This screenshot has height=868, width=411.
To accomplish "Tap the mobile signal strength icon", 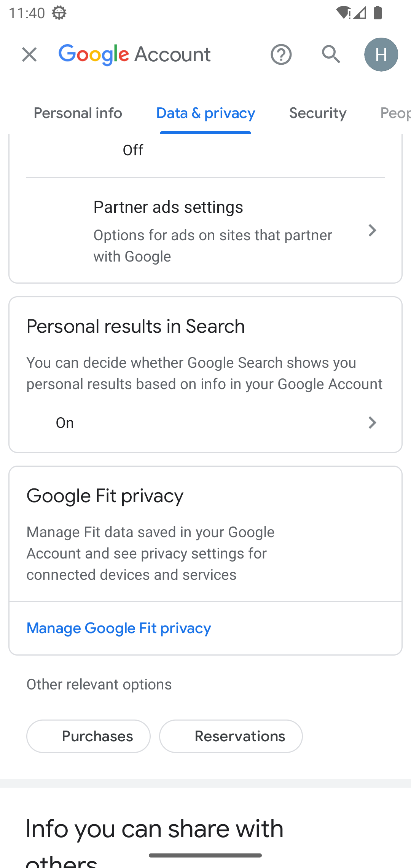I will [x=360, y=13].
